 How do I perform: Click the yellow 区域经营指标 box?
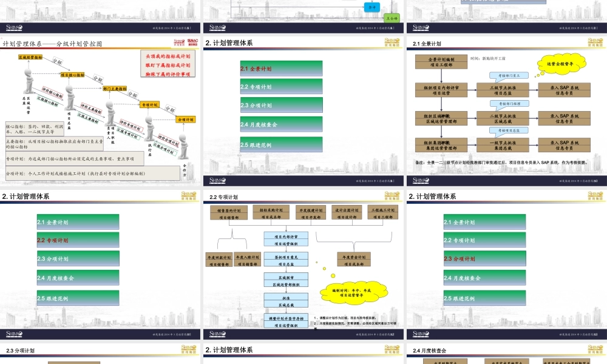pos(30,57)
